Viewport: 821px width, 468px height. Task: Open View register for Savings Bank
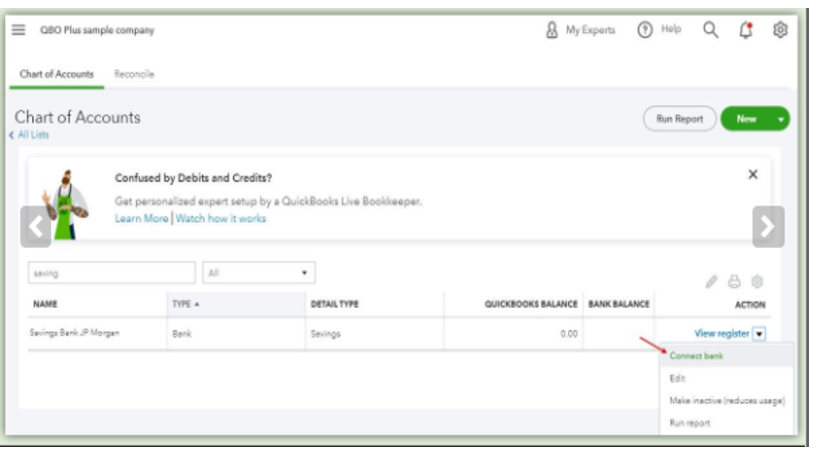coord(722,333)
